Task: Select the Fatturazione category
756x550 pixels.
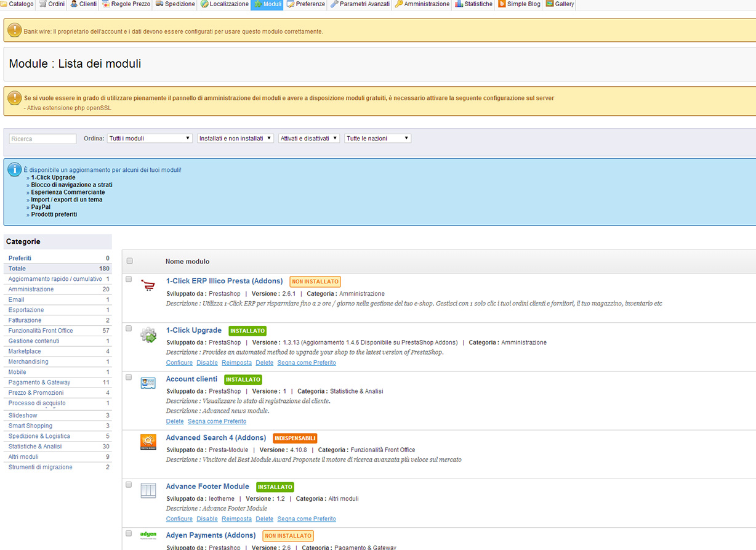Action: (x=58, y=320)
